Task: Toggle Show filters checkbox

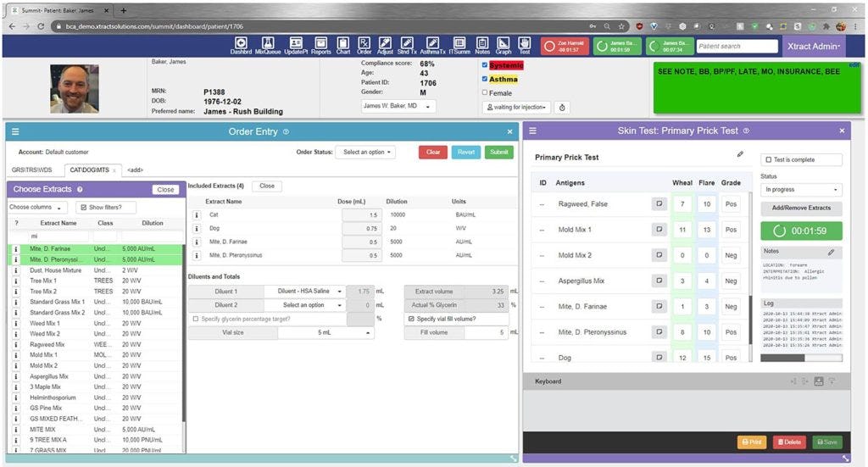Action: [84, 208]
